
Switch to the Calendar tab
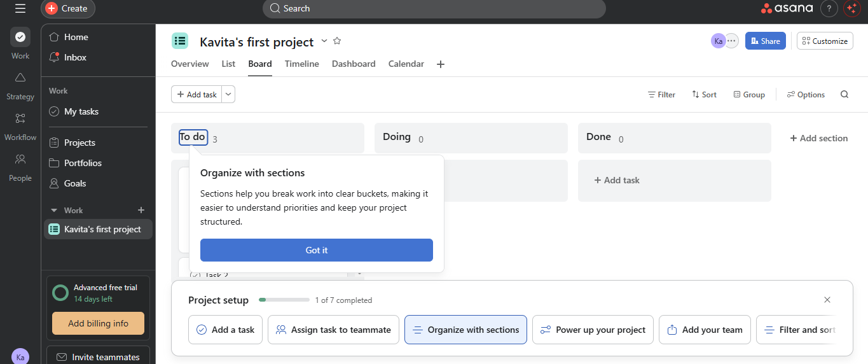coord(406,64)
